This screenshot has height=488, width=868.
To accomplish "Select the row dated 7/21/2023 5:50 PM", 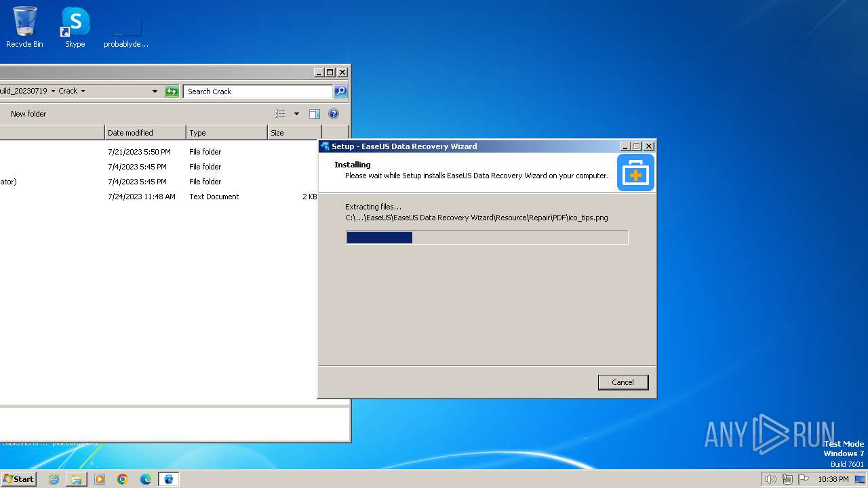I will coord(159,152).
